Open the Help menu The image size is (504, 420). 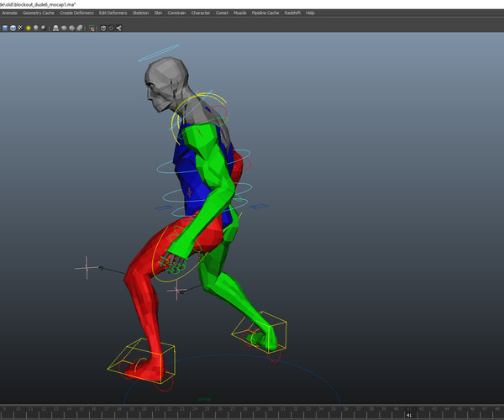click(311, 13)
